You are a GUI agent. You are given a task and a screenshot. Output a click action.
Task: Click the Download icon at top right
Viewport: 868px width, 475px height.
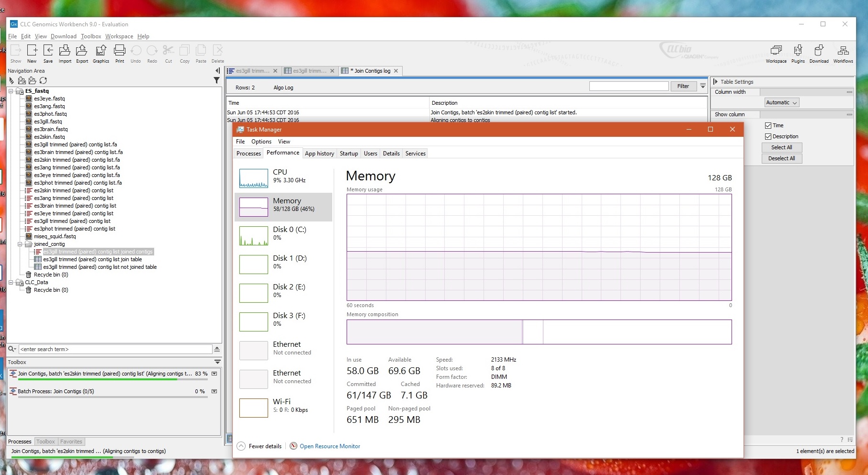[819, 53]
